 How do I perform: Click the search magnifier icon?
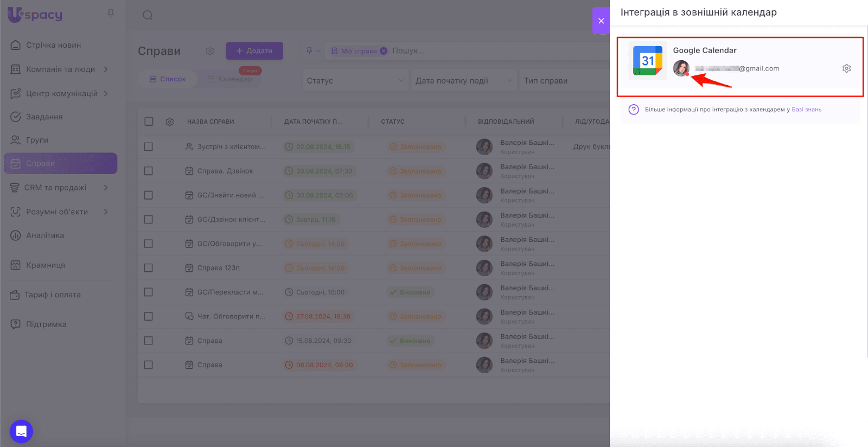pos(148,15)
